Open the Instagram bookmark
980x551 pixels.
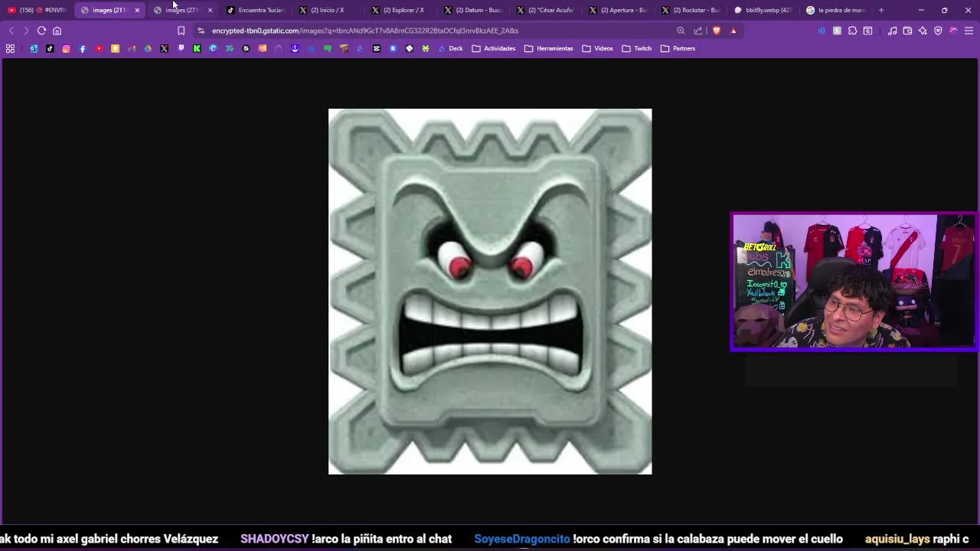click(x=66, y=48)
